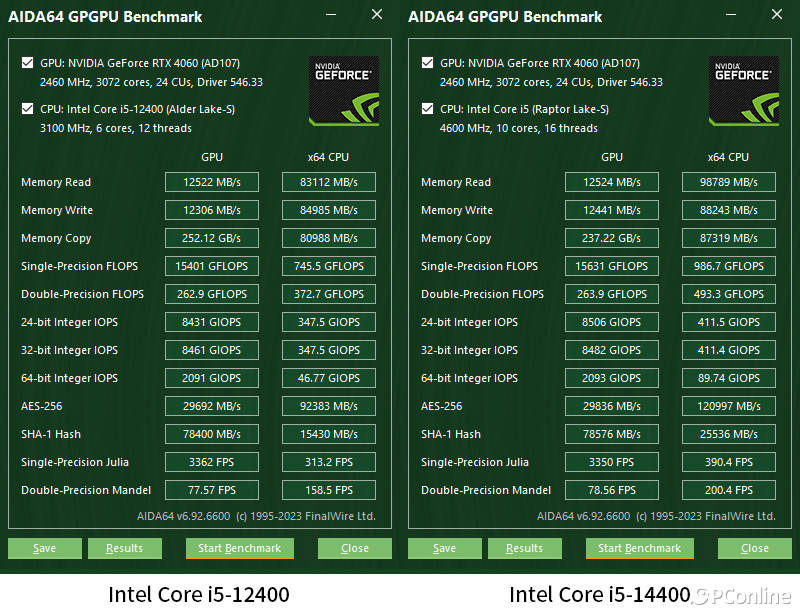Start Benchmark in the right i5-14400 window
Viewport: 800px width, 613px height.
point(640,548)
